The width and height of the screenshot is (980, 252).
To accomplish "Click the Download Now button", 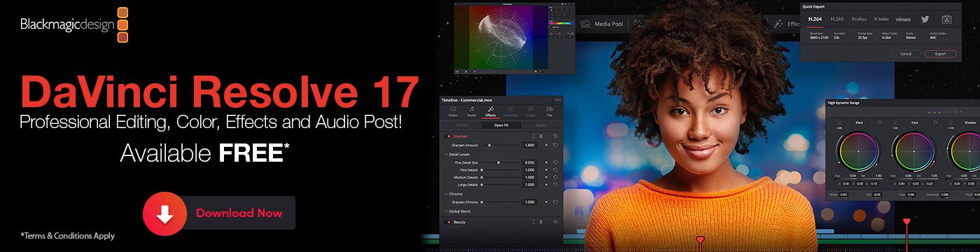I will pyautogui.click(x=219, y=213).
